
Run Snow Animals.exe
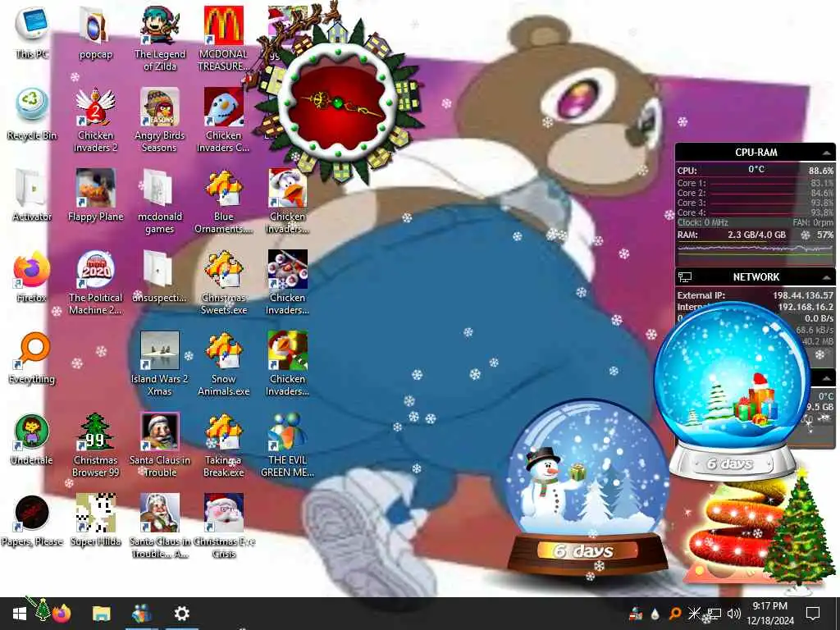point(223,363)
